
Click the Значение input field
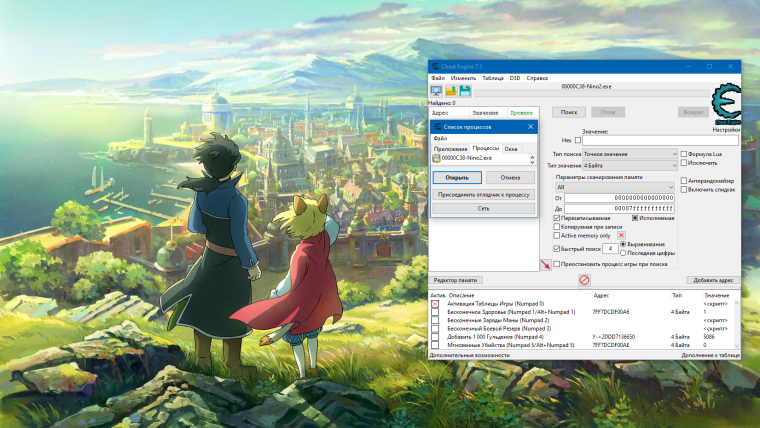pos(660,140)
